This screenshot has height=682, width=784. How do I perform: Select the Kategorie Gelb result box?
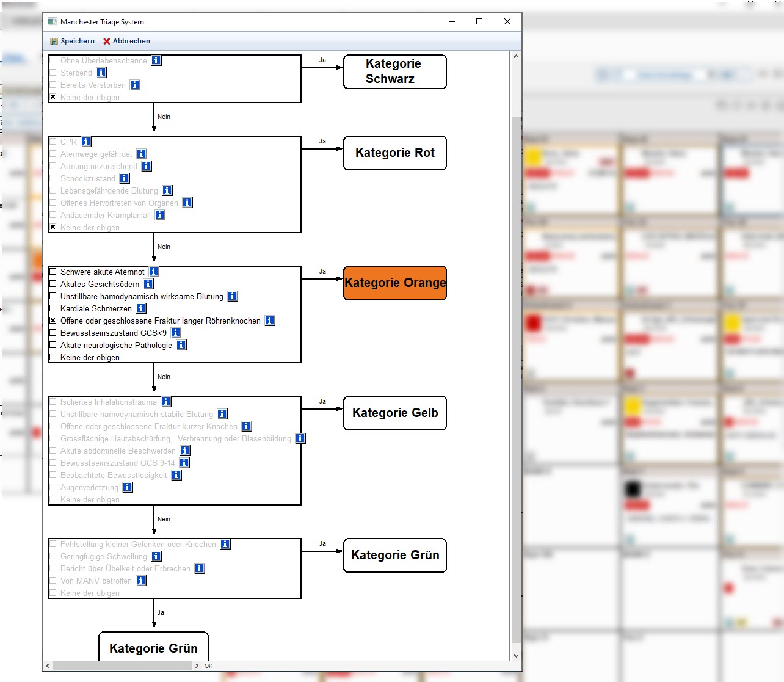(395, 413)
